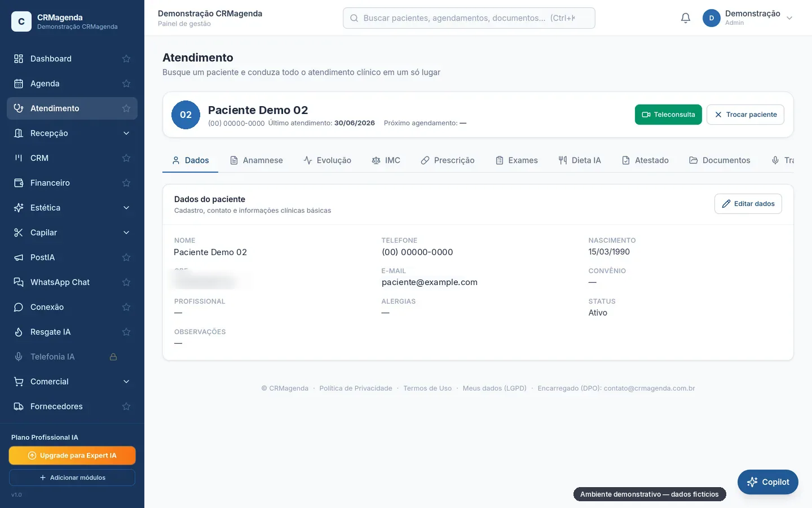This screenshot has width=812, height=508.
Task: Go to the Dieta IA tab
Action: point(580,160)
